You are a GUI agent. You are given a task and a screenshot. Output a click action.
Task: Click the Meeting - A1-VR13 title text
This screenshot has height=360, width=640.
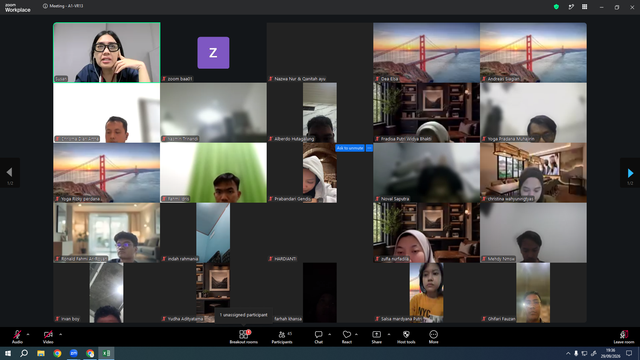[66, 6]
